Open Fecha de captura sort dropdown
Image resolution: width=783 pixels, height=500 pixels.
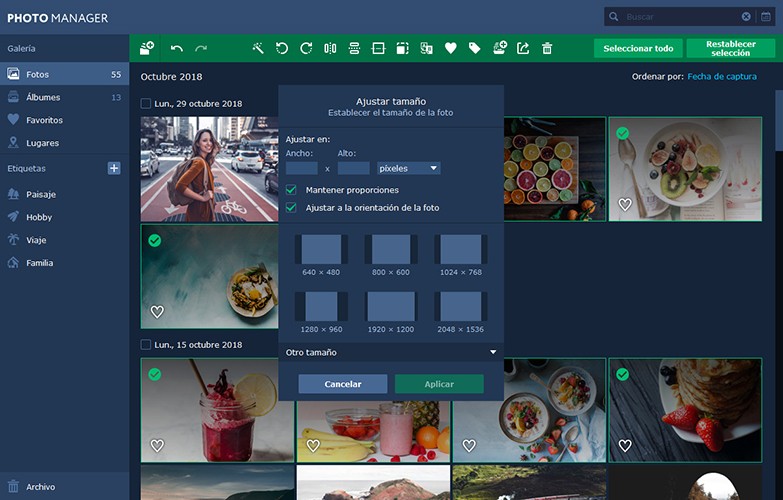pos(722,76)
